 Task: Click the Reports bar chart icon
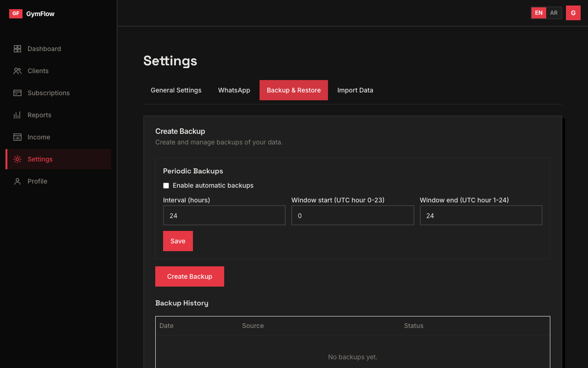[x=17, y=115]
